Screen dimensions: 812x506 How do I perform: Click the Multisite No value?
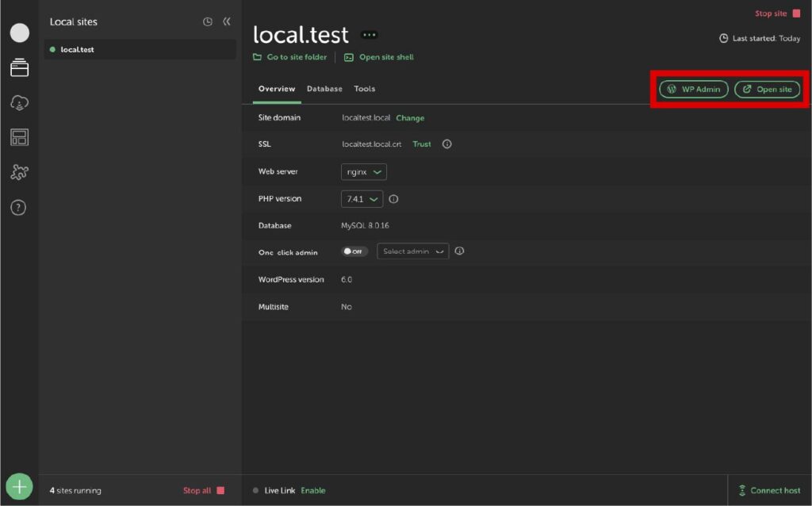[x=347, y=307]
